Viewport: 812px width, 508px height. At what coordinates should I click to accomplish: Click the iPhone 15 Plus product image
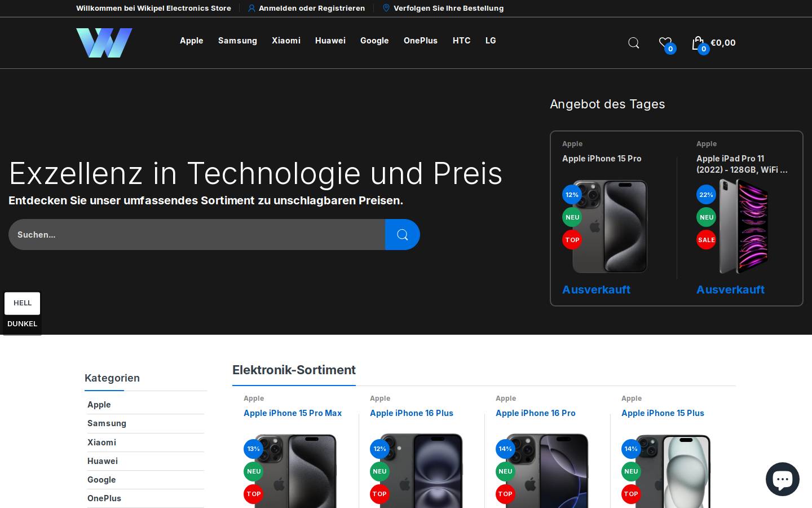pos(673,471)
